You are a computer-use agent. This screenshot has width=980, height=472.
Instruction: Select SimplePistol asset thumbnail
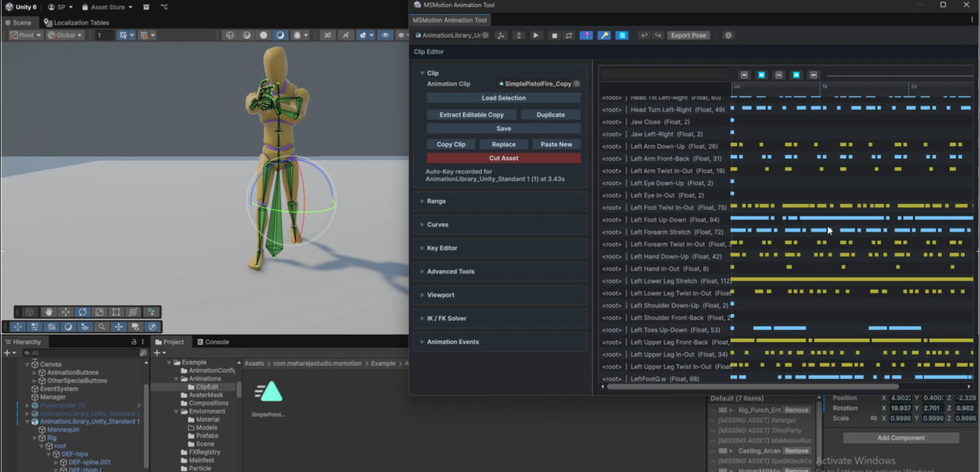coord(268,398)
